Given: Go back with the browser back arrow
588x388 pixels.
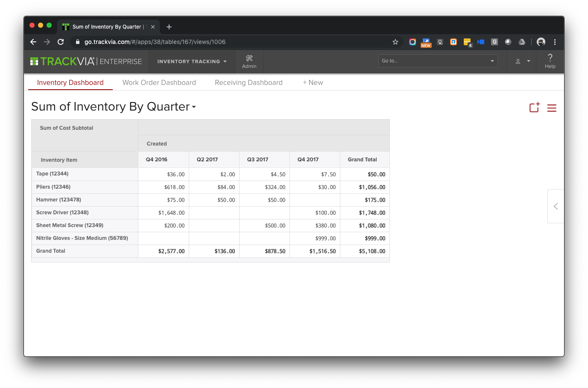Looking at the screenshot, I should (x=33, y=42).
